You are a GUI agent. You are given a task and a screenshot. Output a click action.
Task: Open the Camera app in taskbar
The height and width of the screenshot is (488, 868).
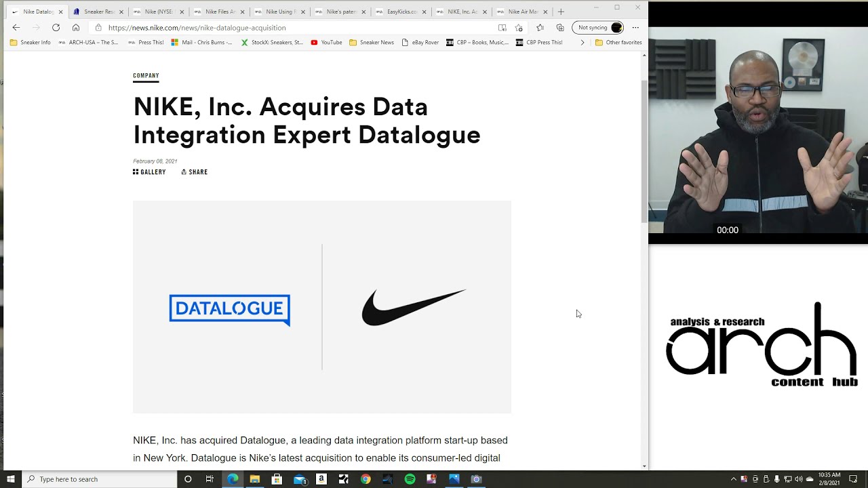(x=476, y=479)
